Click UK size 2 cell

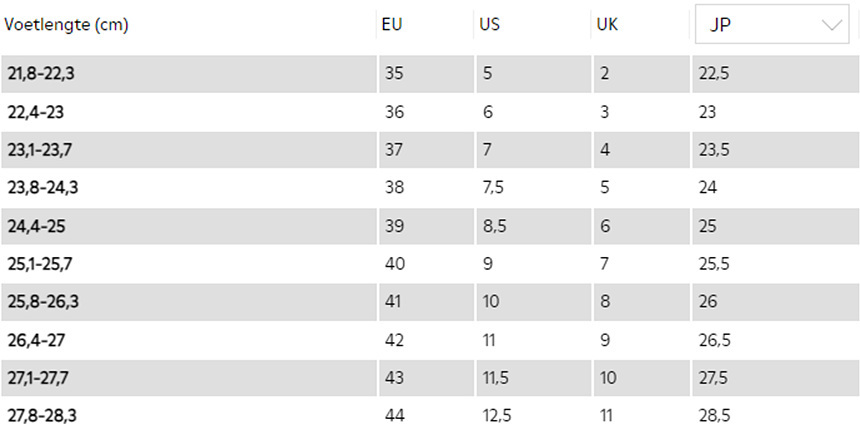tap(605, 74)
